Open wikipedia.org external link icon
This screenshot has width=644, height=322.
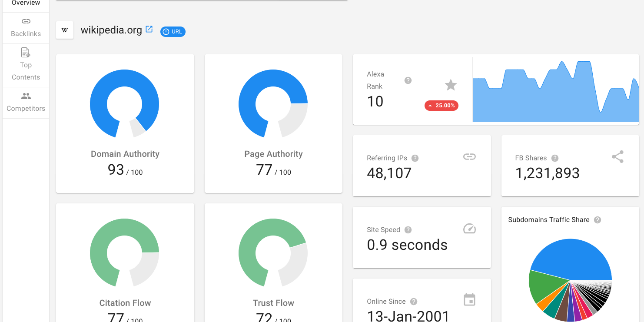tap(149, 30)
